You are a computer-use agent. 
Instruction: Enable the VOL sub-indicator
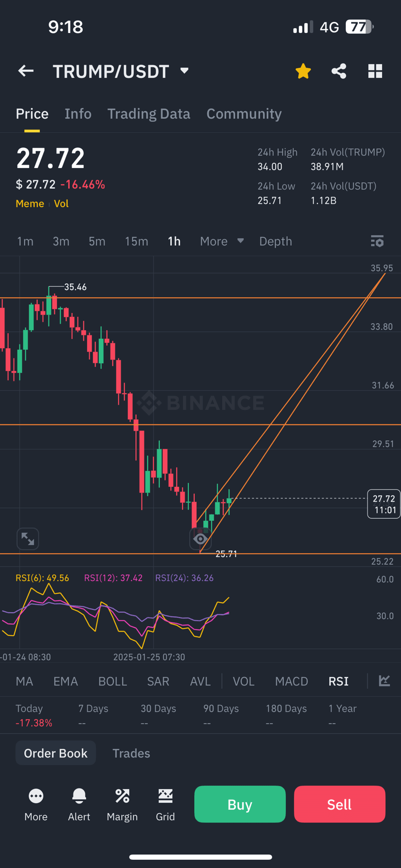(x=244, y=681)
